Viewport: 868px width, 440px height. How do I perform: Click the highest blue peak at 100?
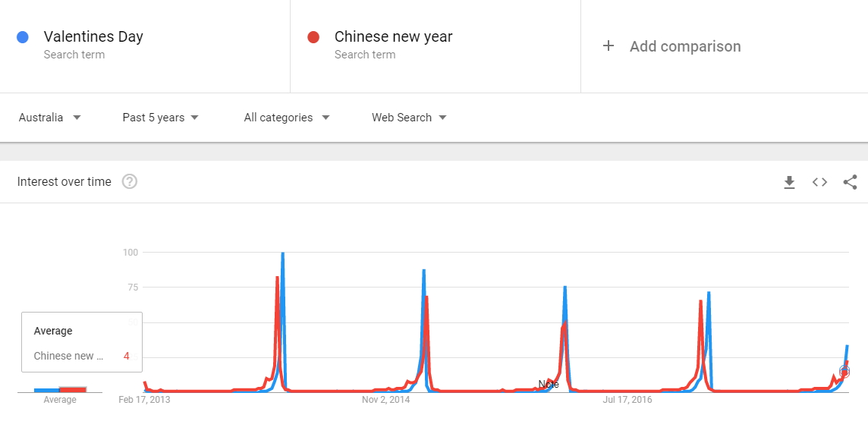(x=283, y=253)
